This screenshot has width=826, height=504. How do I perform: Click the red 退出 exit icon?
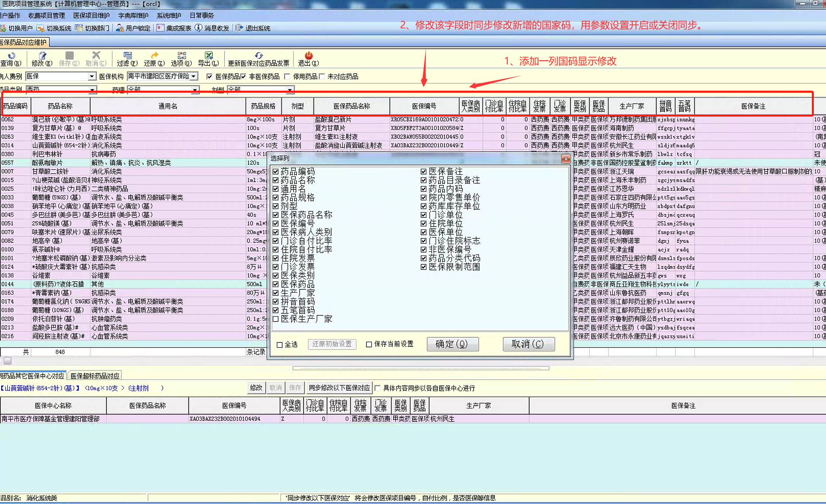(309, 56)
